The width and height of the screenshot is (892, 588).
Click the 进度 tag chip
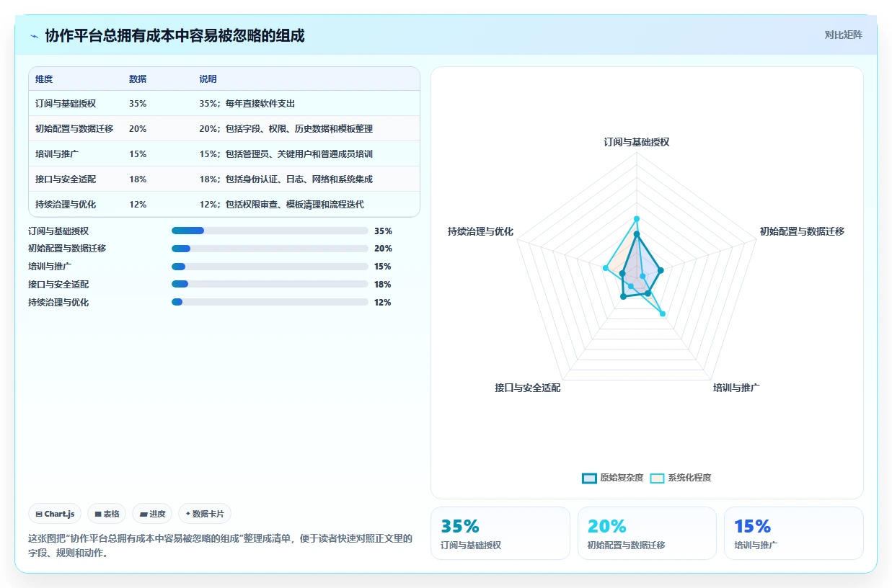click(x=152, y=514)
